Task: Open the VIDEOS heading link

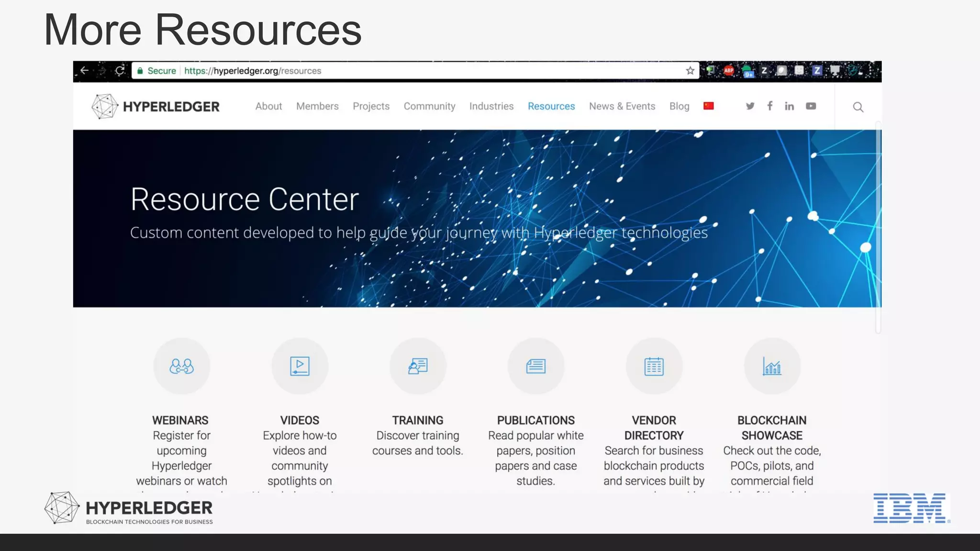Action: [x=300, y=420]
